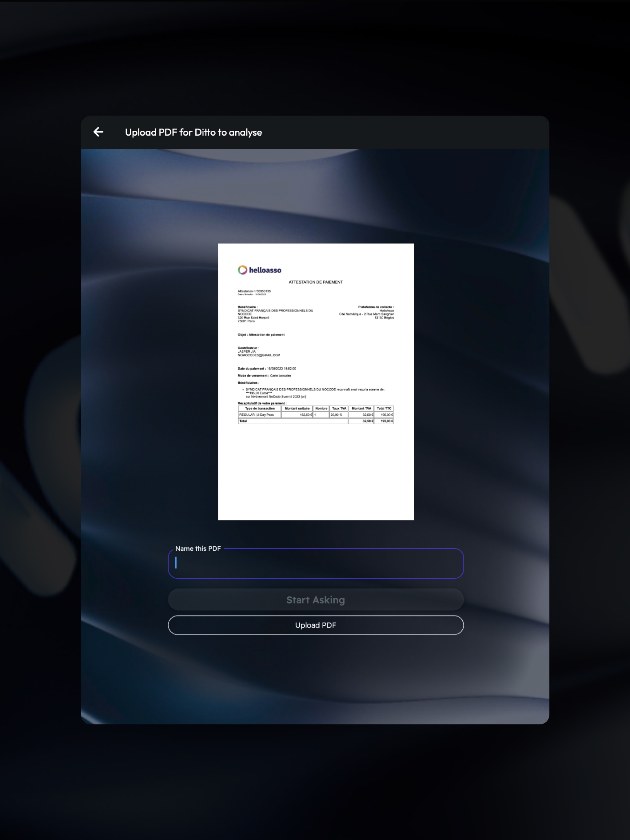Image resolution: width=630 pixels, height=840 pixels.
Task: Click the Upload PDF button
Action: 315,625
